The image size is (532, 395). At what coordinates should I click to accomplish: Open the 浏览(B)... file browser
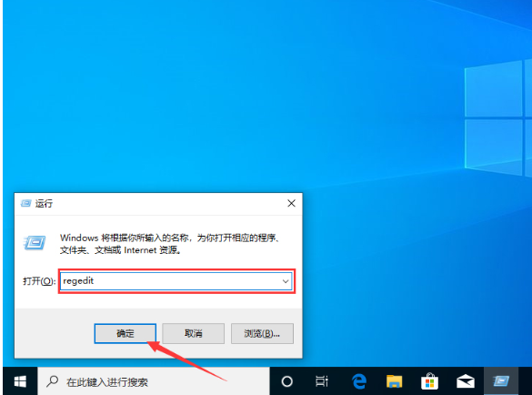click(x=262, y=333)
